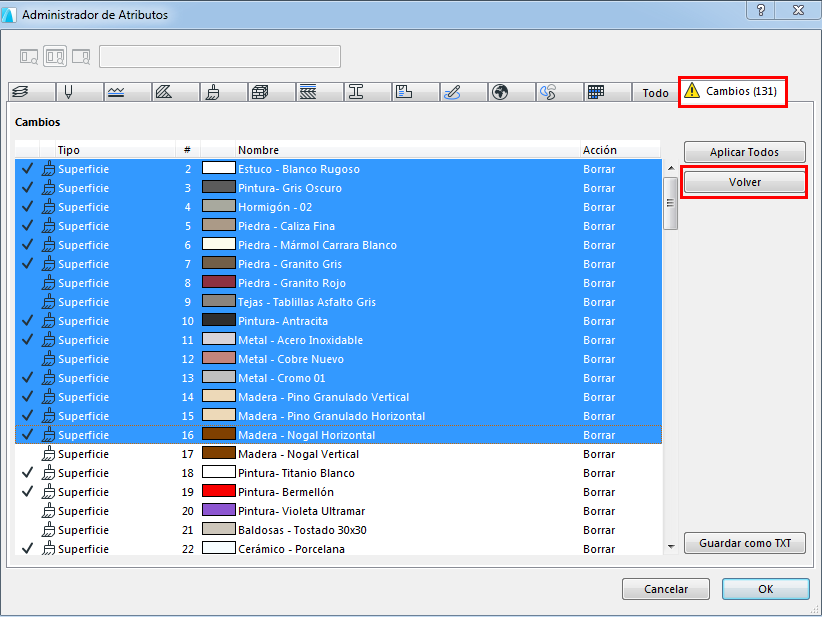Image resolution: width=822 pixels, height=617 pixels.
Task: Toggle checkmark for Piedra - Granito Gris
Action: coord(27,264)
